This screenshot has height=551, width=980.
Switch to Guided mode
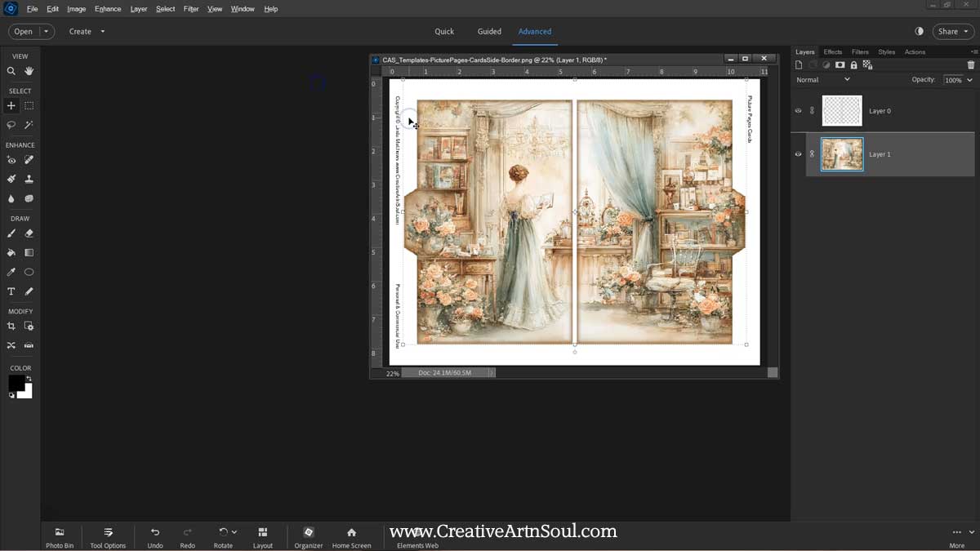[489, 32]
